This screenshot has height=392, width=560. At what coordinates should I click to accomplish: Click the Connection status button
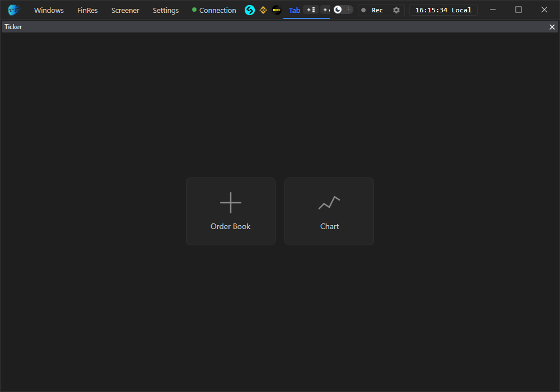(214, 10)
